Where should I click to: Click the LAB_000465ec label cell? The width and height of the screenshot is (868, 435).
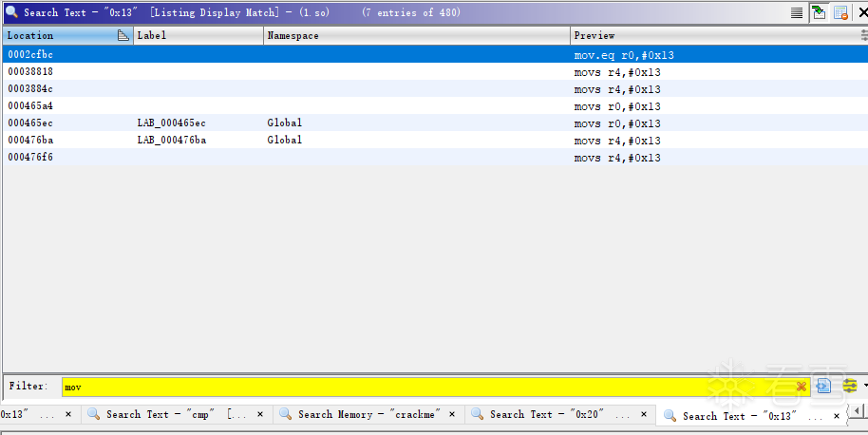coord(172,123)
